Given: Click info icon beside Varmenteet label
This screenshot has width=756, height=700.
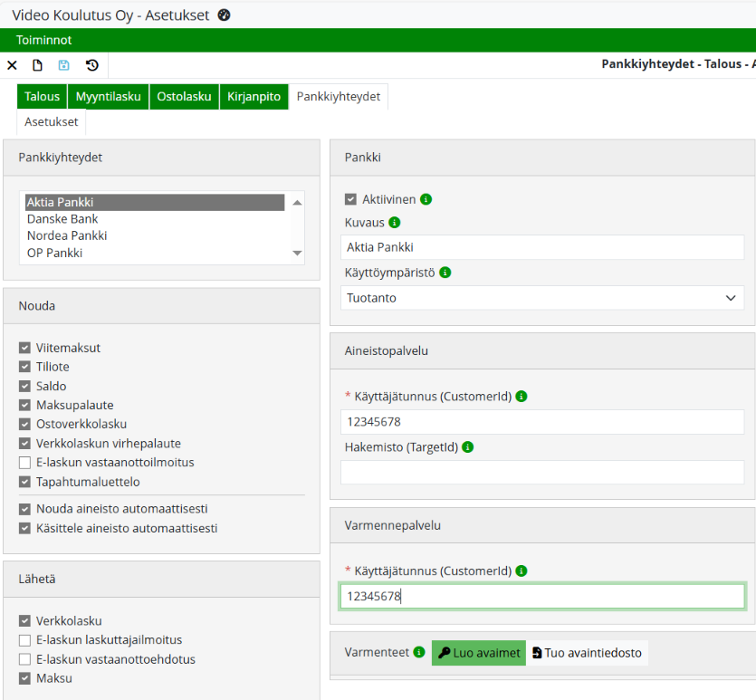Looking at the screenshot, I should [x=419, y=652].
